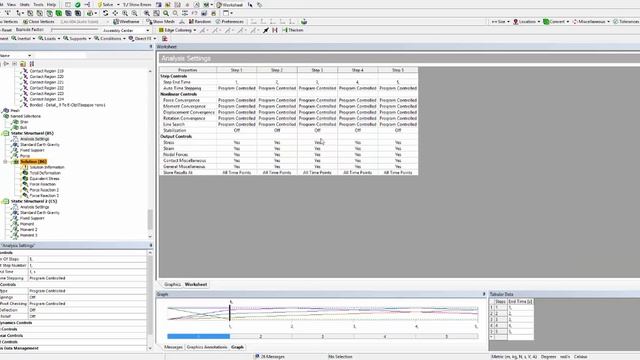Click the green magnifier lens icon

pos(166,13)
